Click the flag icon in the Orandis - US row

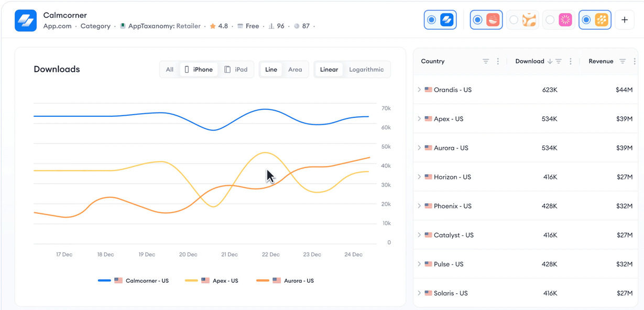click(428, 90)
